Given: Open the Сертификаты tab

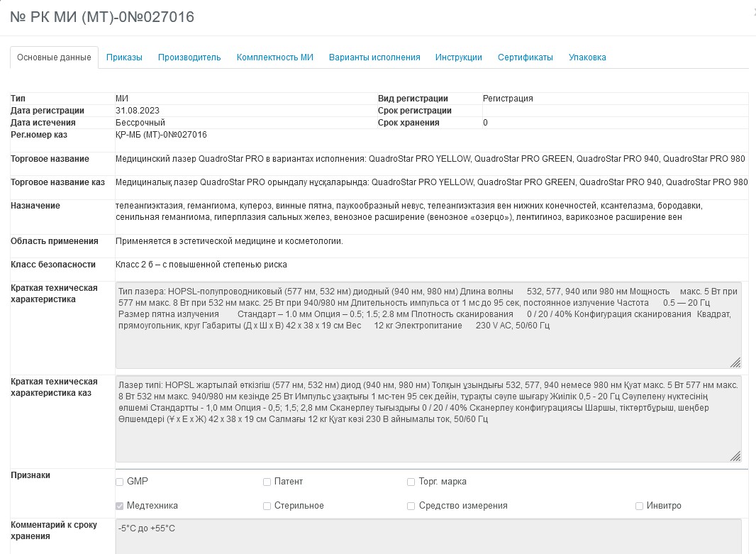Looking at the screenshot, I should tap(525, 57).
